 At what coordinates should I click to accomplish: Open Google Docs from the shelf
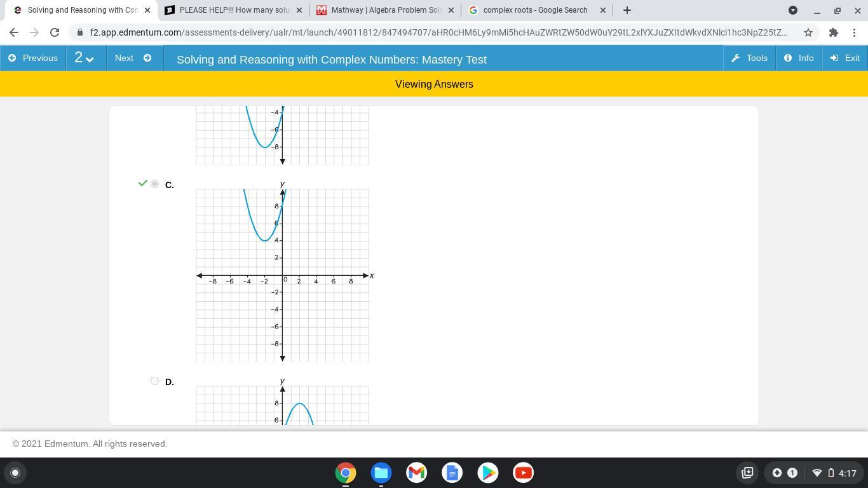click(x=452, y=473)
